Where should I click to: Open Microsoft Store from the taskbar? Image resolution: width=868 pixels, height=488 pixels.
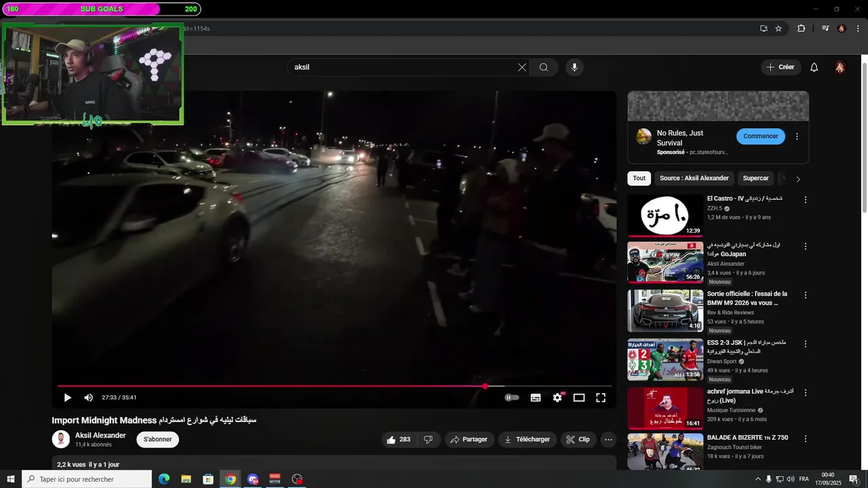click(208, 479)
